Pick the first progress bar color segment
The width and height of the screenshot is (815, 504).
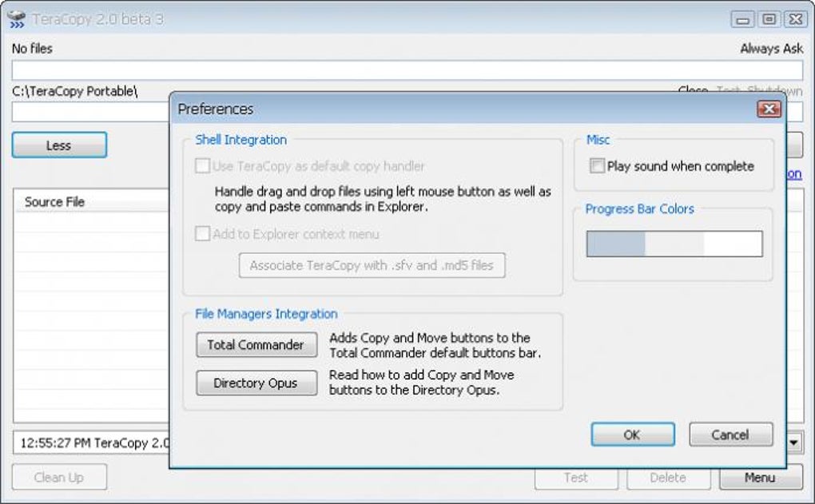coord(616,244)
